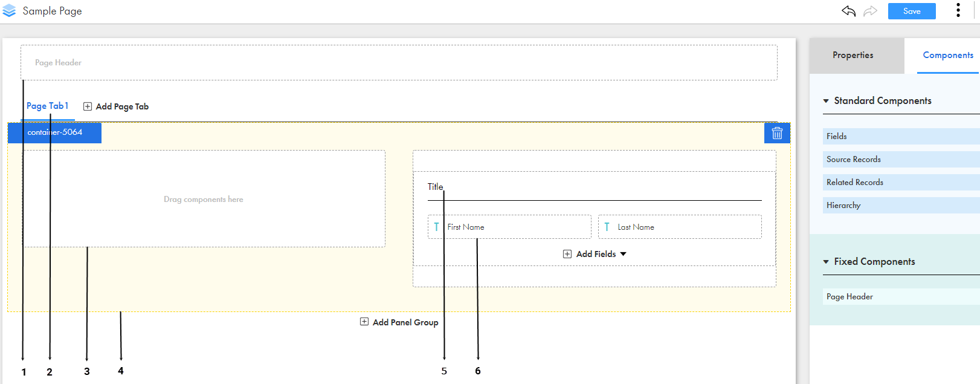Select the Page Tab 1 tab
The height and width of the screenshot is (384, 980).
[48, 106]
